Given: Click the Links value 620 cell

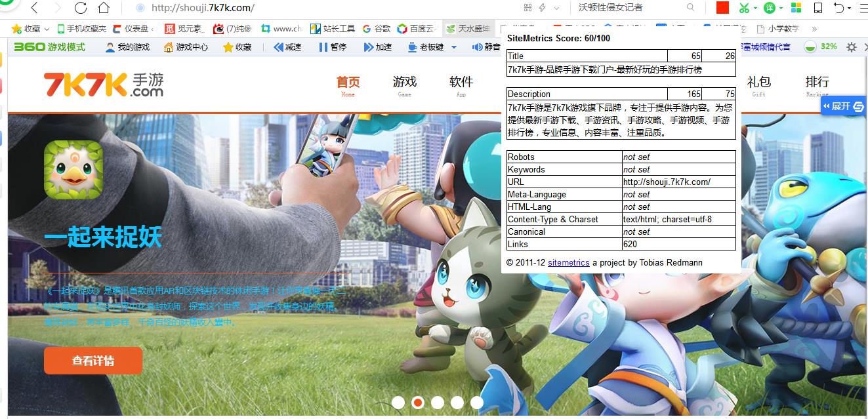Looking at the screenshot, I should pos(679,244).
